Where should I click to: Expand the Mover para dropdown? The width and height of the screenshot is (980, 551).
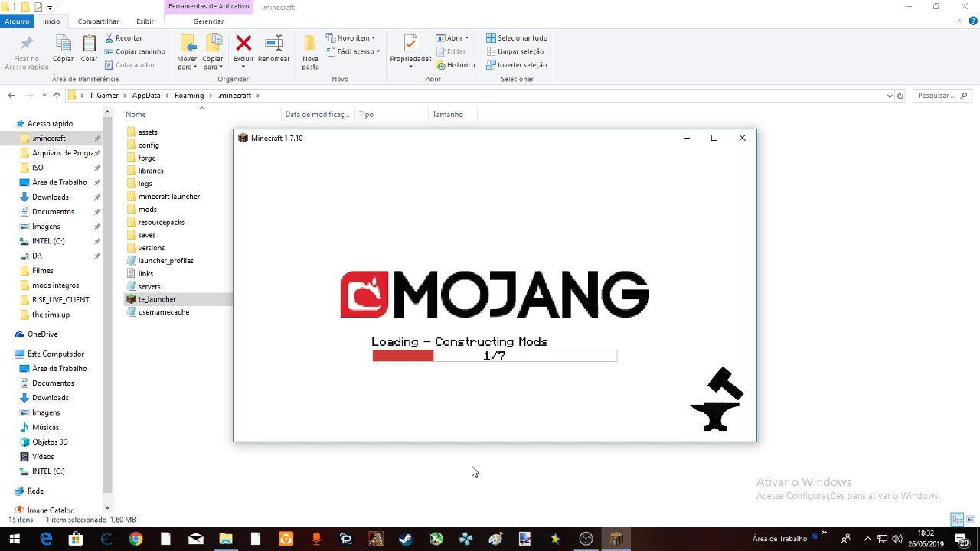point(187,63)
